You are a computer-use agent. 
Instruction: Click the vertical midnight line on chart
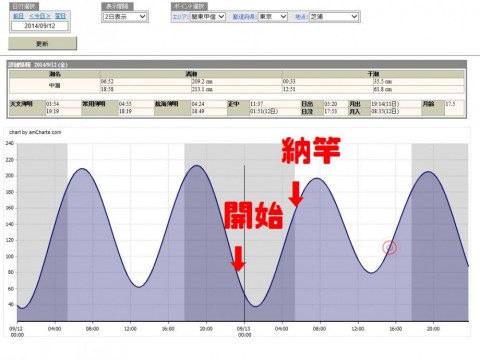[x=244, y=243]
